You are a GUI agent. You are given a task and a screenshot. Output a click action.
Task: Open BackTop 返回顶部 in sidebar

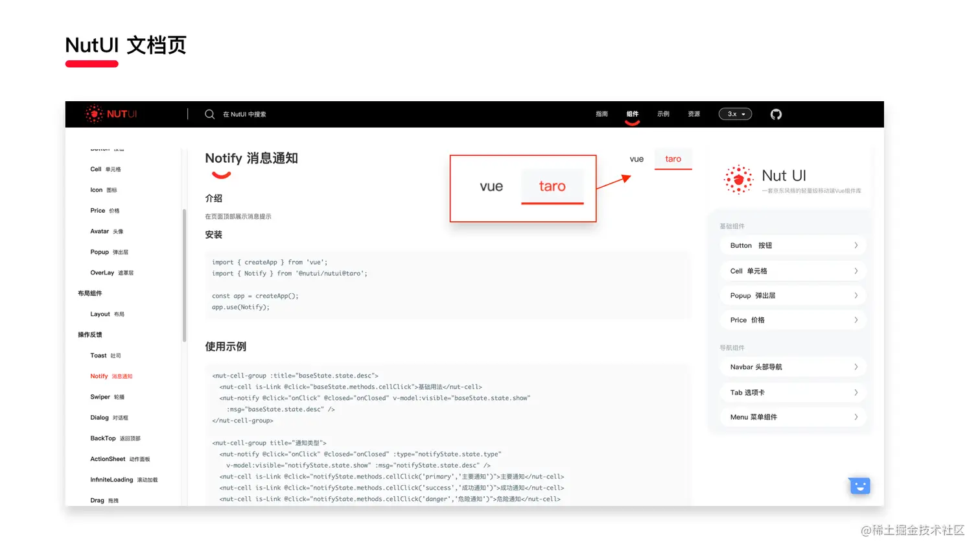(115, 438)
